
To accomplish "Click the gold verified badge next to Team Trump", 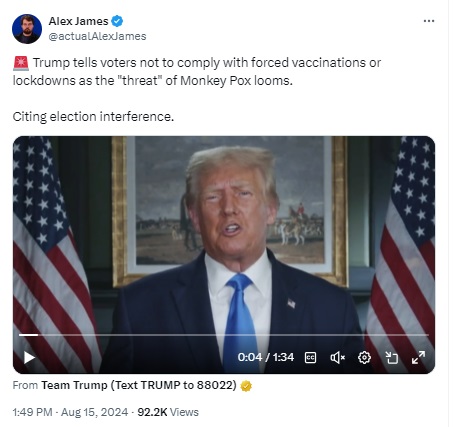I will (246, 386).
